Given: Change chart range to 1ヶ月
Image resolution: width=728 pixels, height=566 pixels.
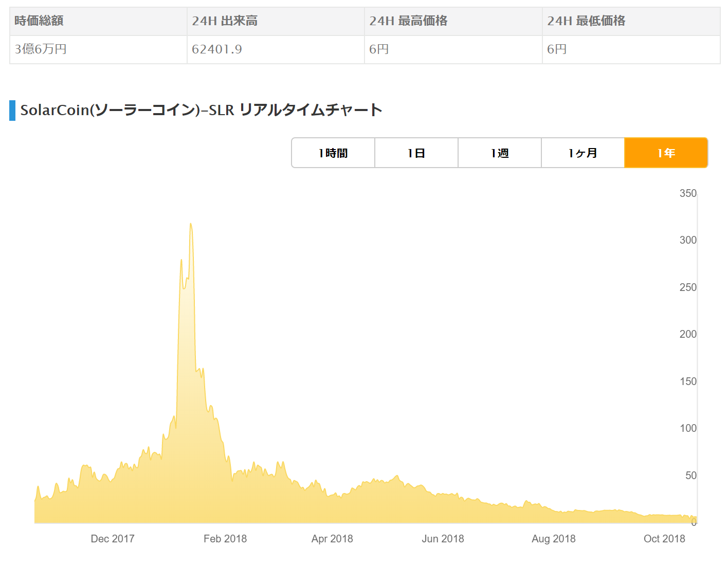Looking at the screenshot, I should (x=583, y=153).
